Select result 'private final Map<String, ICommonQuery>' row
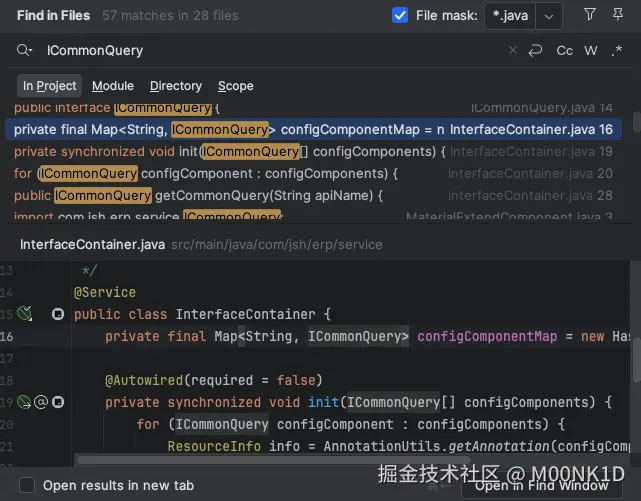 tap(314, 130)
